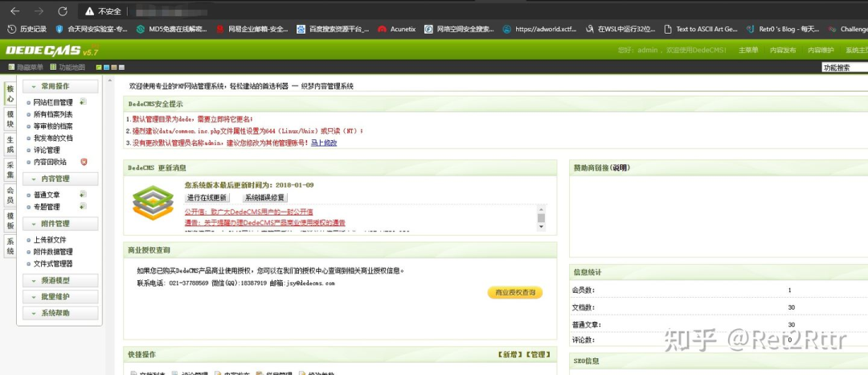Switch to the 系统 side tab

(10, 246)
